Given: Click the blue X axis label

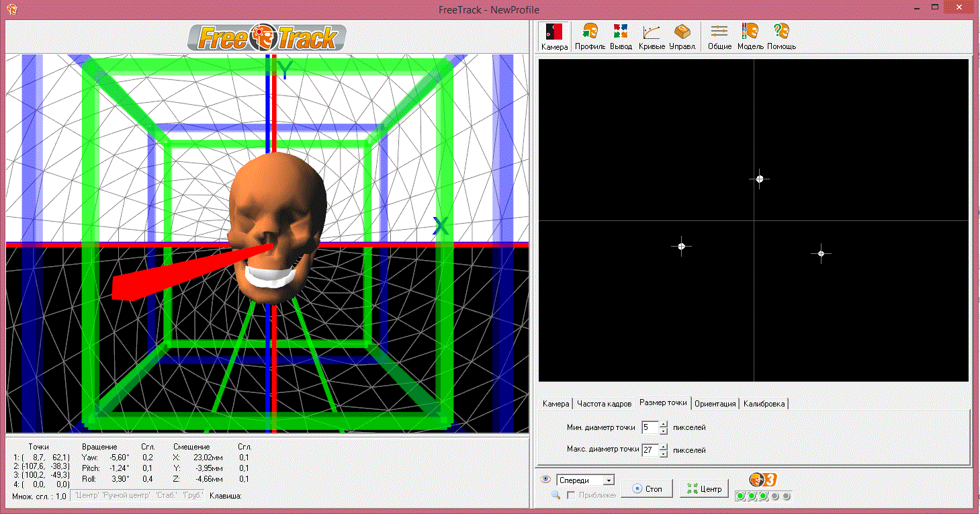Looking at the screenshot, I should 441,226.
